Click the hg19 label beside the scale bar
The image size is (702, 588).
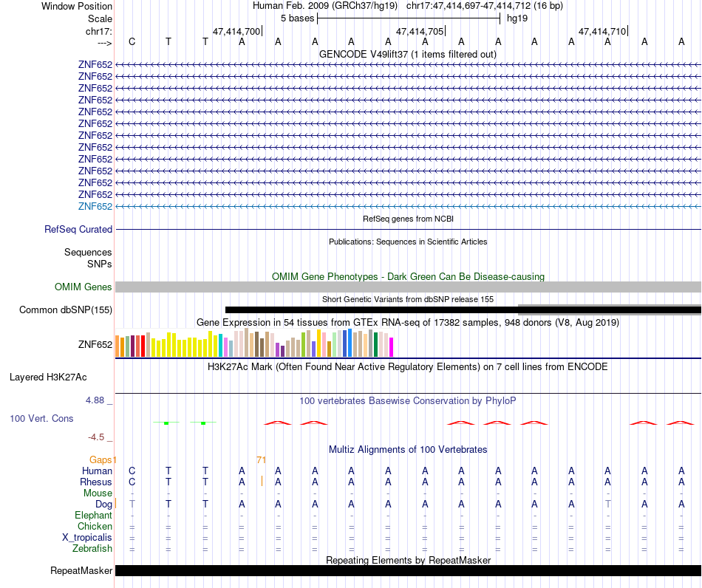(x=517, y=18)
